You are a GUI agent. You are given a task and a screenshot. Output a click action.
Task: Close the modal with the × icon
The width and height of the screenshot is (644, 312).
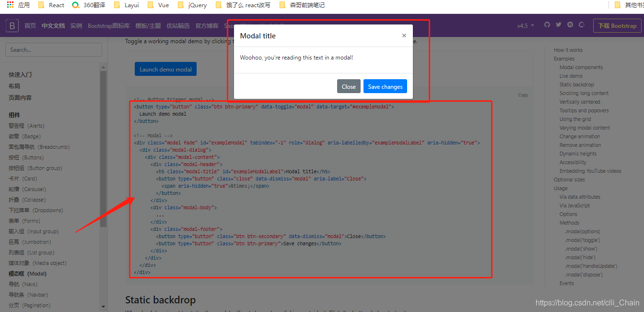click(404, 36)
